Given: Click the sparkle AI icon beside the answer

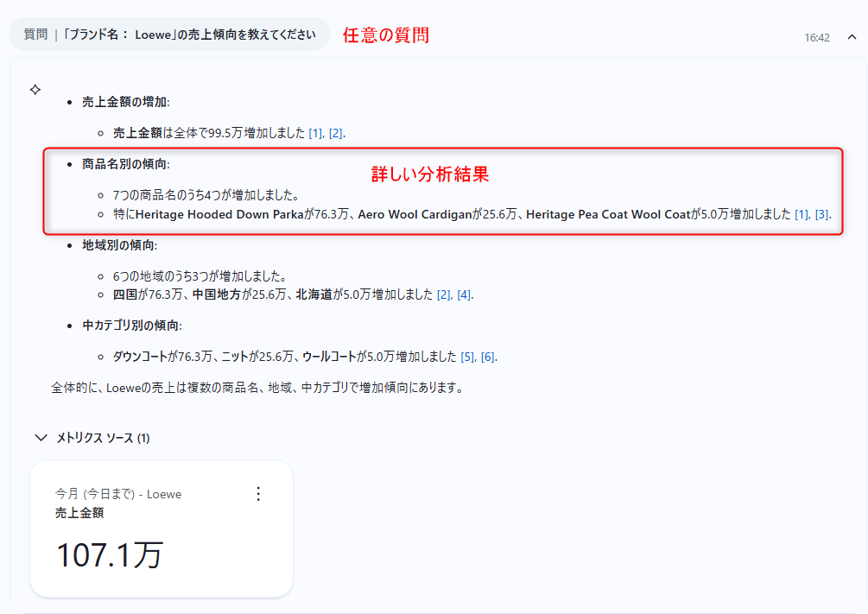Looking at the screenshot, I should (35, 90).
